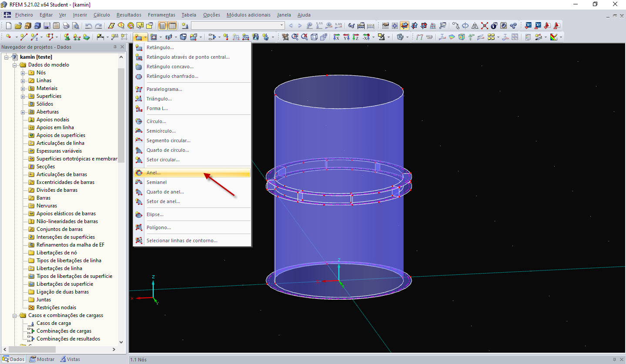This screenshot has width=626, height=364.
Task: Open the Resultados menu
Action: [x=129, y=15]
